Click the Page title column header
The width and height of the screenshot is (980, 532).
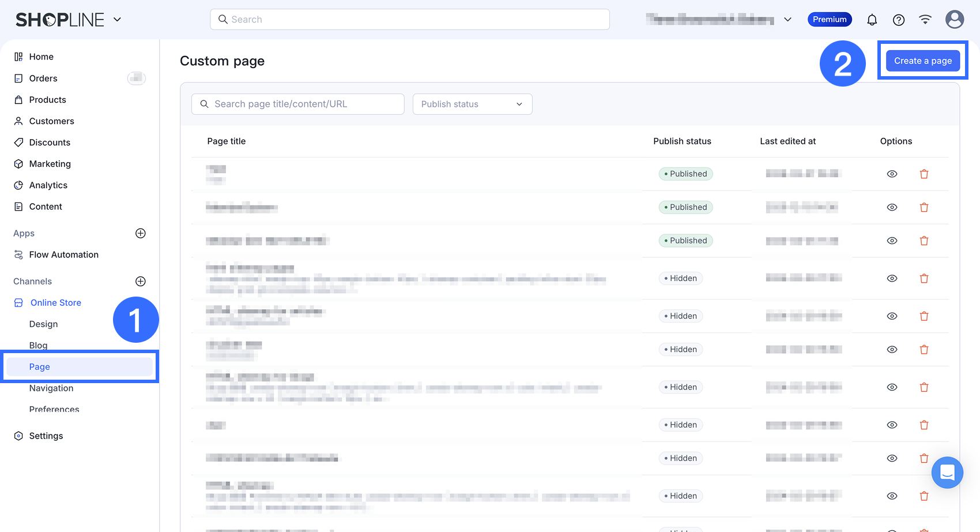tap(227, 141)
